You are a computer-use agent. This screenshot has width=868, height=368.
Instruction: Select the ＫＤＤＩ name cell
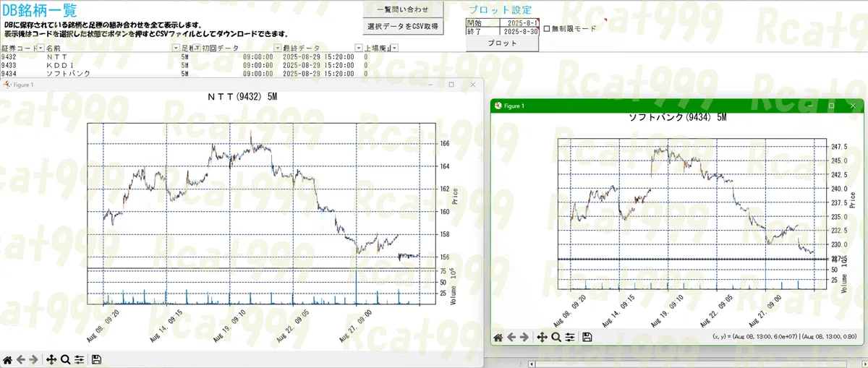pos(61,65)
